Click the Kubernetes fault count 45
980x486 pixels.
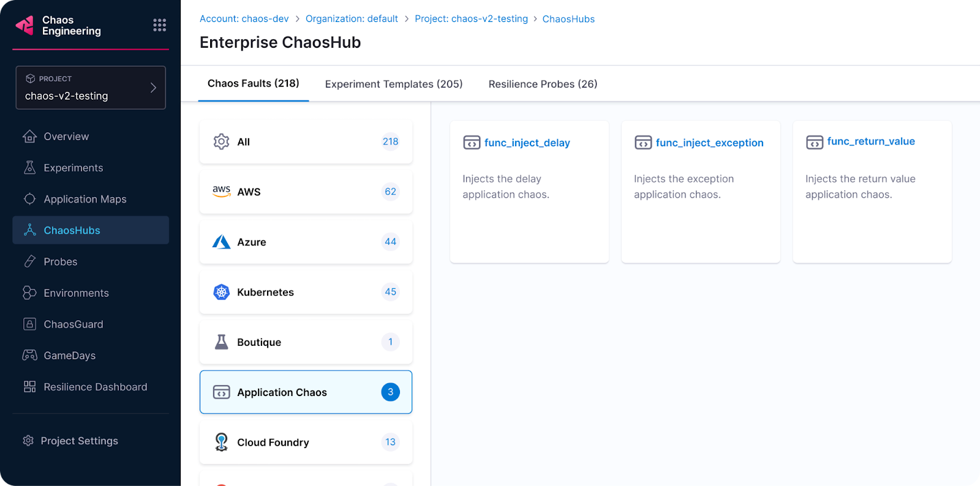(390, 292)
